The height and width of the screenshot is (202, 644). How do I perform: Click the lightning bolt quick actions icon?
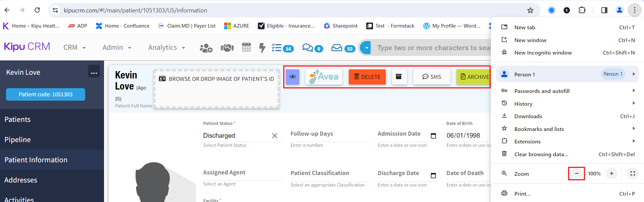(262, 48)
